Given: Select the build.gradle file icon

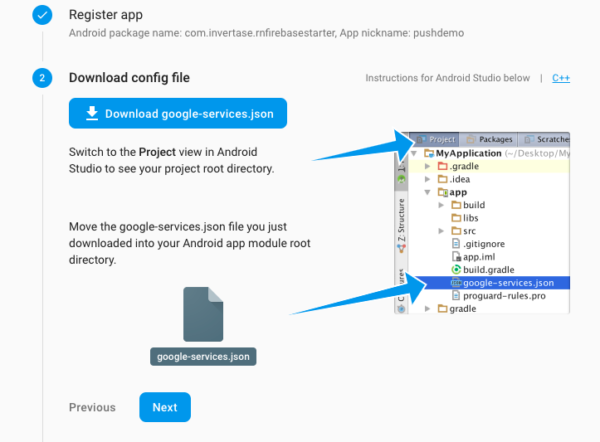Looking at the screenshot, I should point(456,270).
